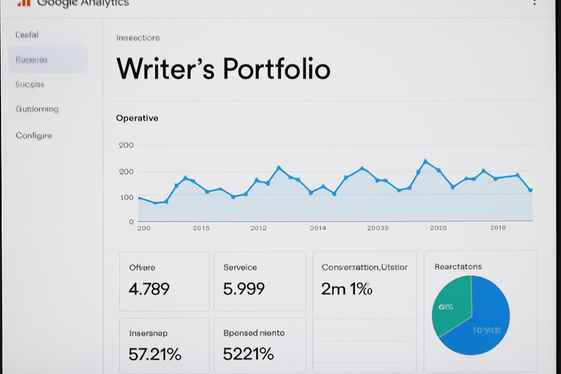561x374 pixels.
Task: Click the 57.21% value
Action: (155, 354)
